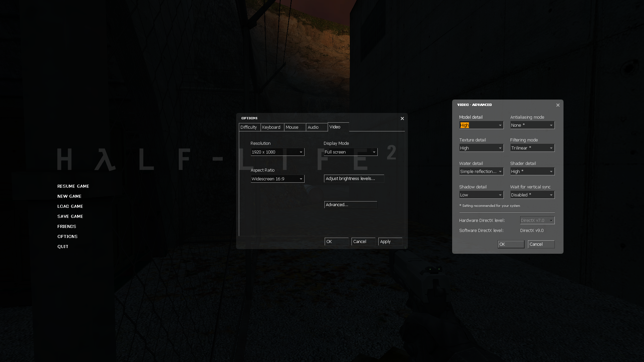This screenshot has width=644, height=362.
Task: Expand the Antialiasing mode dropdown
Action: pyautogui.click(x=532, y=125)
